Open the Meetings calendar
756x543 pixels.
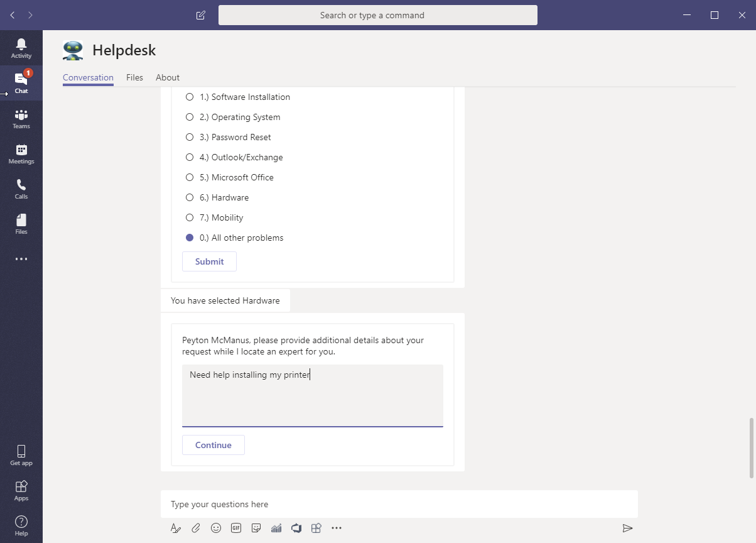tap(21, 153)
